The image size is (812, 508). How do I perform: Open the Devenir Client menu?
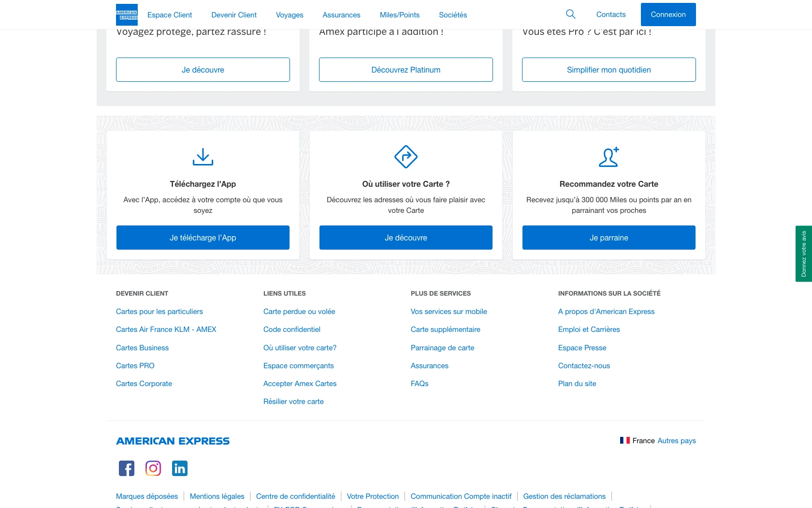234,15
